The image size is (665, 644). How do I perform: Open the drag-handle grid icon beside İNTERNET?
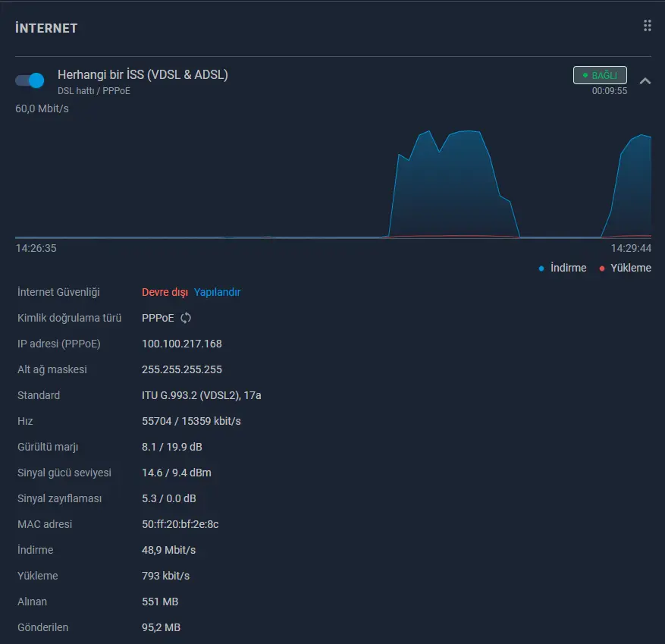tap(648, 26)
